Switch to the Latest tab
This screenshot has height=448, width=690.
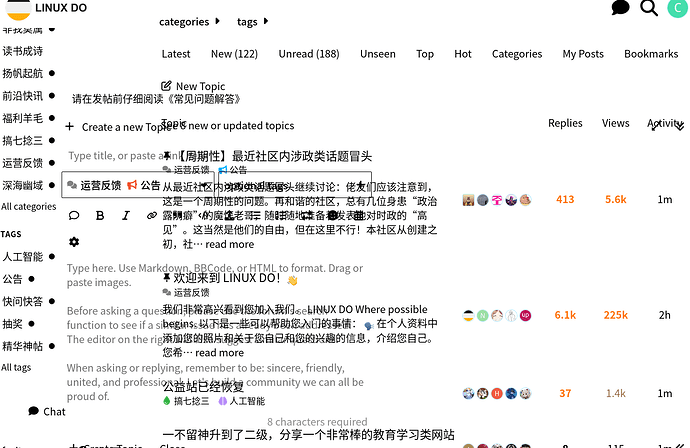click(x=176, y=54)
